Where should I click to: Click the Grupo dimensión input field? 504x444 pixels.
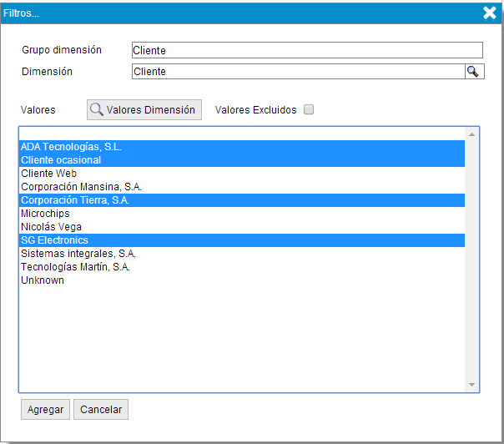307,50
